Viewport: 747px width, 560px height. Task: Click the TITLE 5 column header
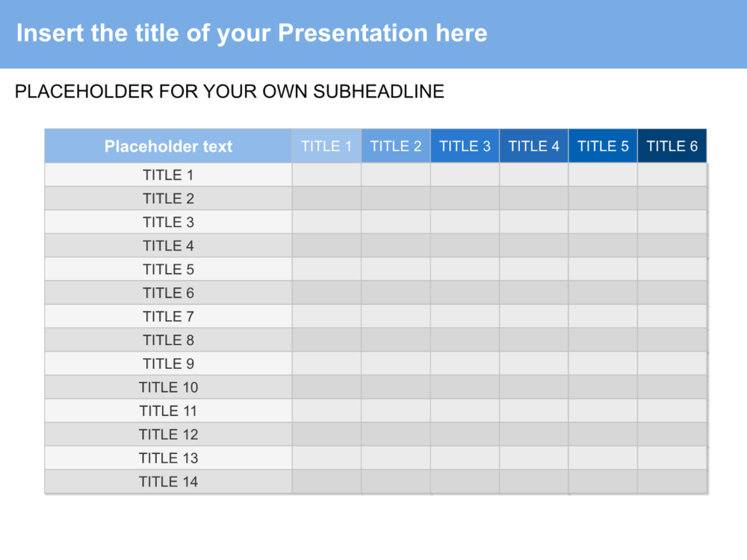(603, 146)
